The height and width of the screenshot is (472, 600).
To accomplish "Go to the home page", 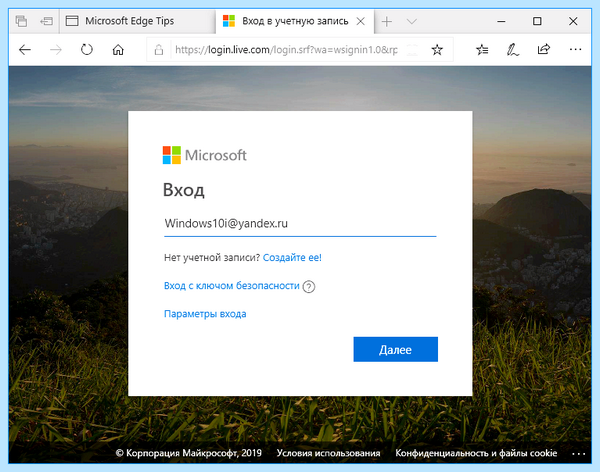I will click(118, 50).
